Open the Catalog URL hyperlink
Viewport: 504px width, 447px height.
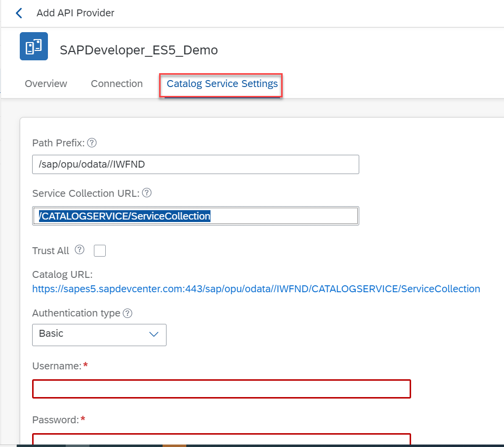pyautogui.click(x=256, y=289)
